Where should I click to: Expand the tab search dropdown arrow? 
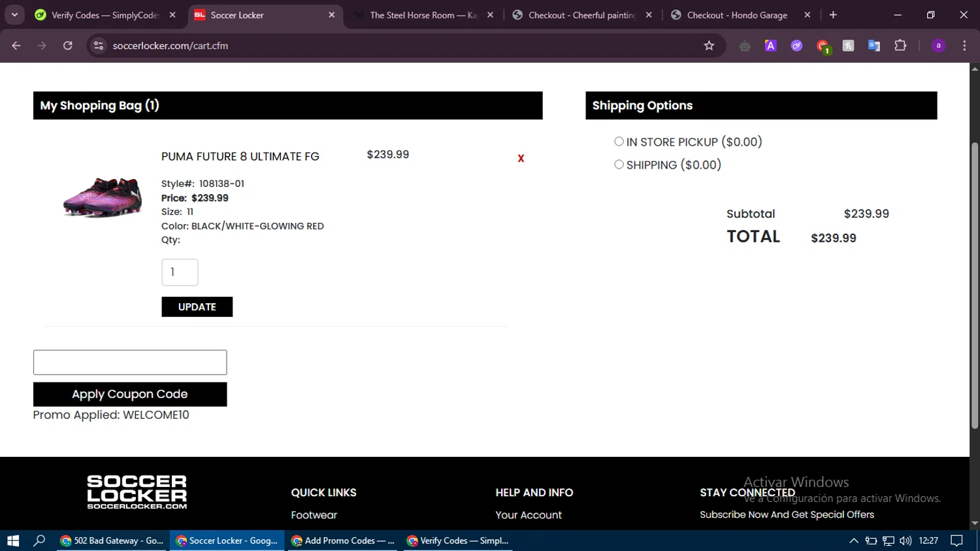pyautogui.click(x=14, y=15)
